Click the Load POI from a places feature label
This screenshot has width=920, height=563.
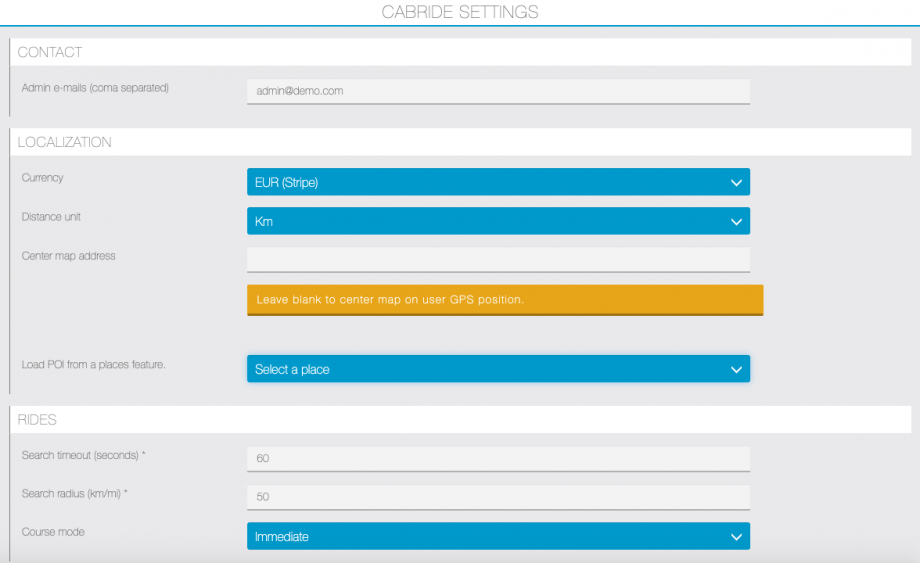(93, 364)
